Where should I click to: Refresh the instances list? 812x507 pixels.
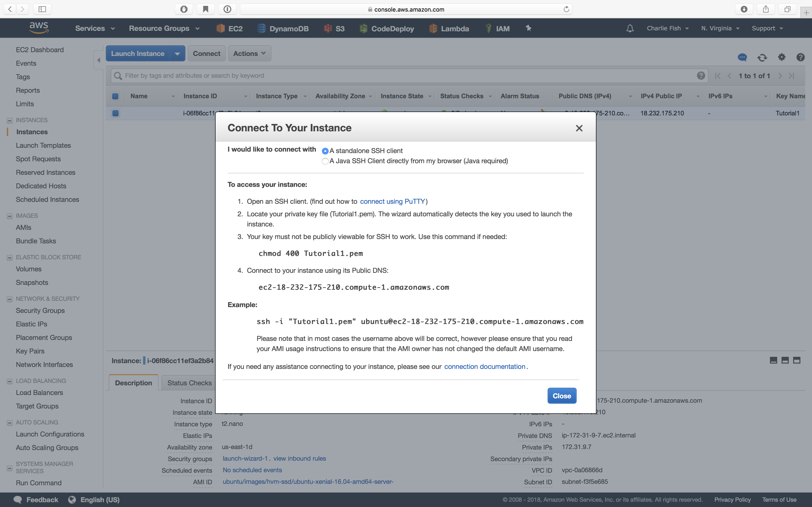762,57
